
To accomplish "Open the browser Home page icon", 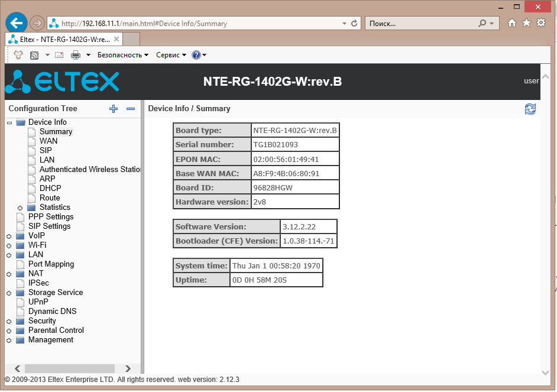I will click(x=512, y=23).
